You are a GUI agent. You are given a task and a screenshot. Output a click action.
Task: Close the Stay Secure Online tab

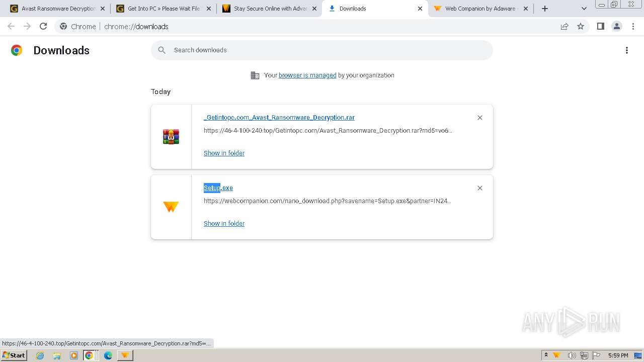pyautogui.click(x=314, y=9)
